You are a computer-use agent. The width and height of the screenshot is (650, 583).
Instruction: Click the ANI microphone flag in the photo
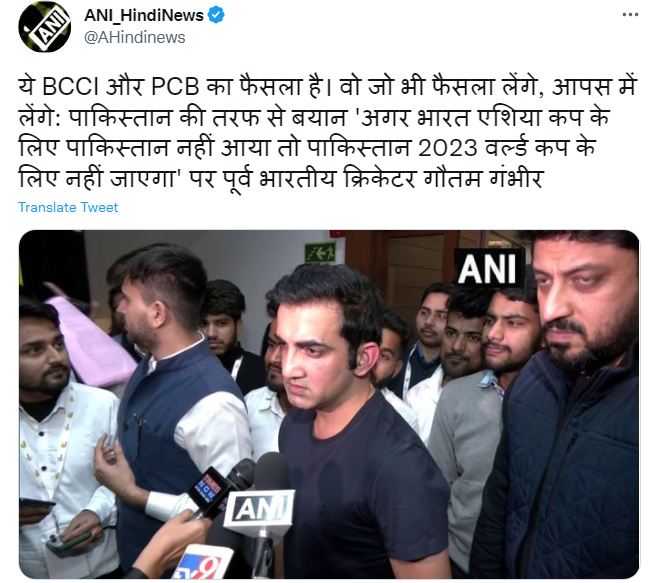tap(259, 510)
